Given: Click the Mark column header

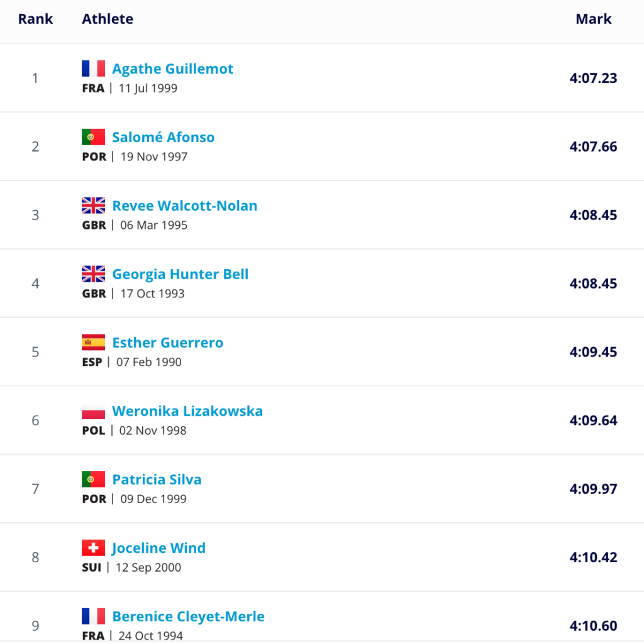Looking at the screenshot, I should coord(593,19).
